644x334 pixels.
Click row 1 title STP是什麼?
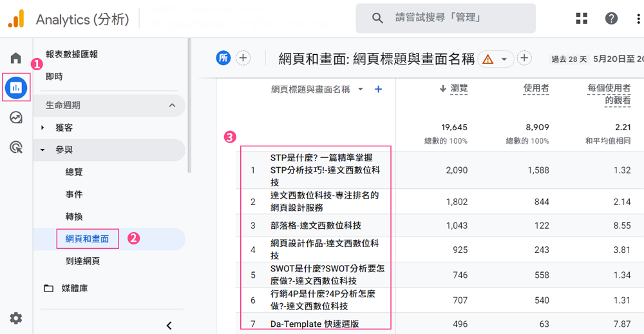tap(325, 170)
